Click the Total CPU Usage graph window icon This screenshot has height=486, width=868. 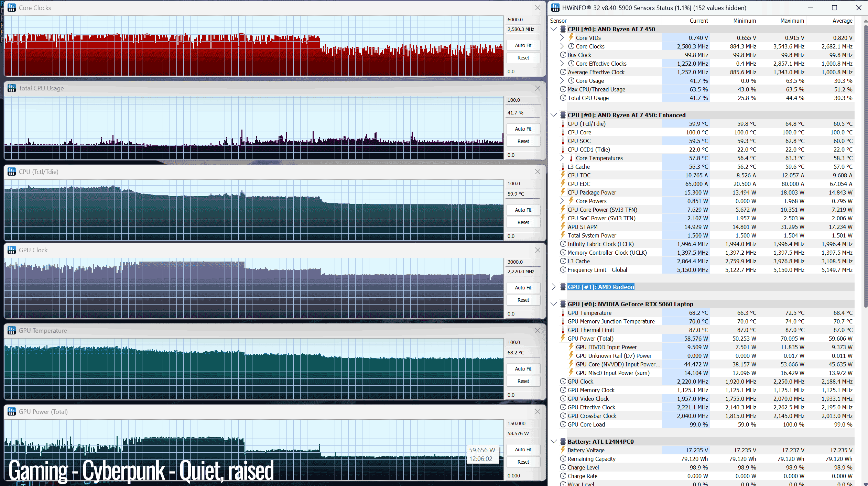12,88
